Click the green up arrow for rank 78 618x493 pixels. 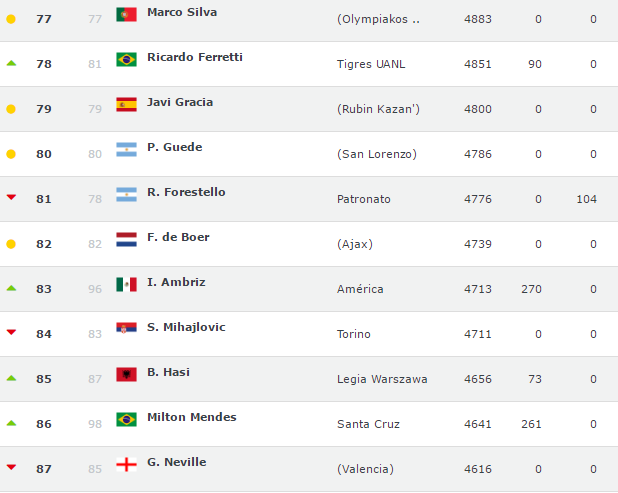(x=12, y=63)
